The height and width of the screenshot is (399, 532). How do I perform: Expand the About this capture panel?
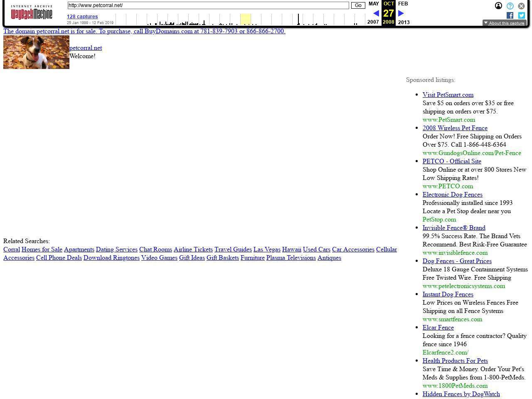(x=504, y=23)
